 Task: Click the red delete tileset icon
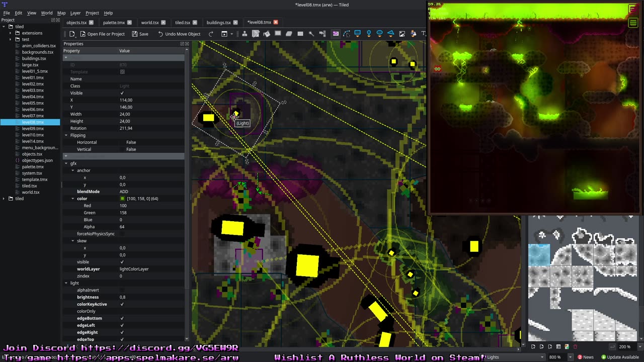(575, 346)
